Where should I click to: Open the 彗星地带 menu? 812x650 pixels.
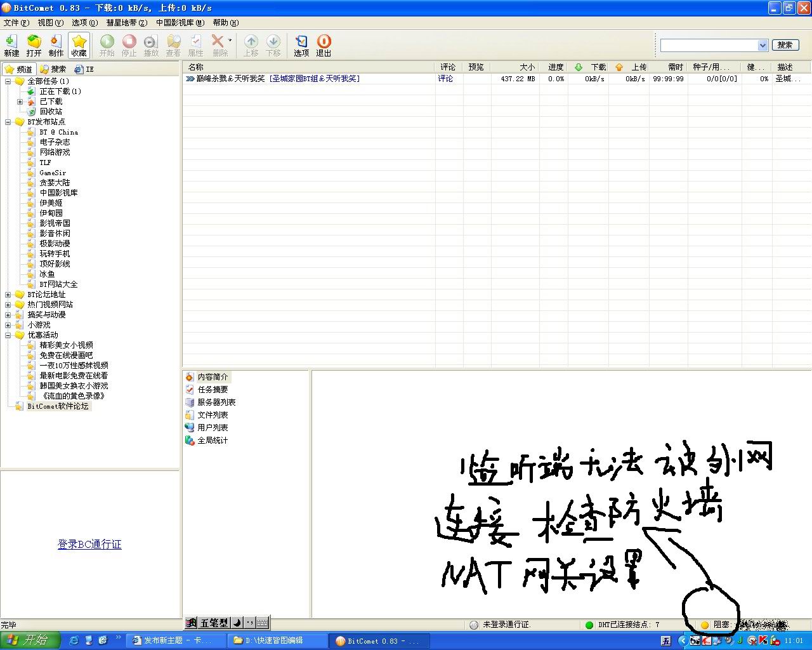pyautogui.click(x=127, y=23)
